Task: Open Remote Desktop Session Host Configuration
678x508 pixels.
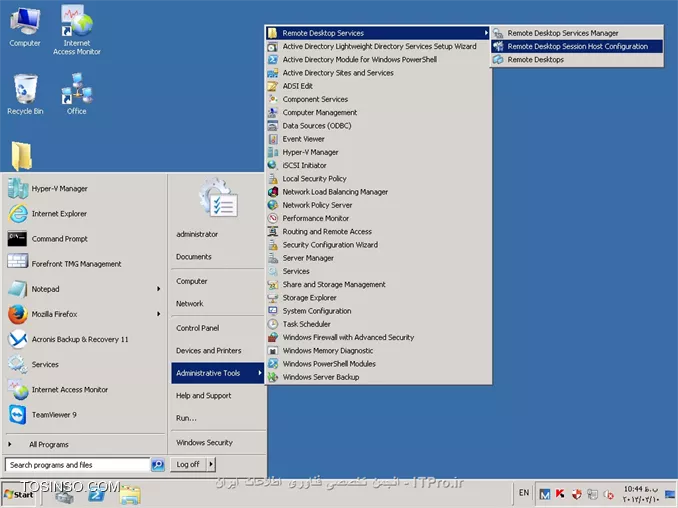Action: (577, 46)
